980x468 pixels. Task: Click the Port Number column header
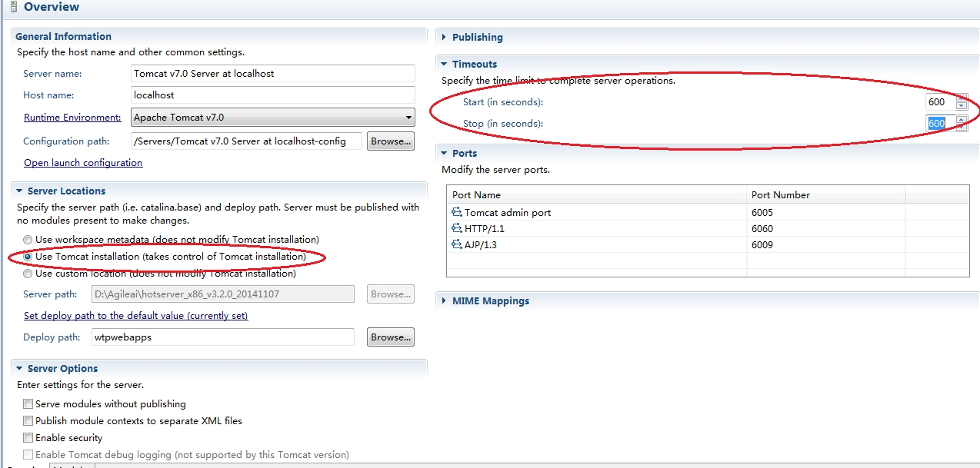[x=826, y=195]
